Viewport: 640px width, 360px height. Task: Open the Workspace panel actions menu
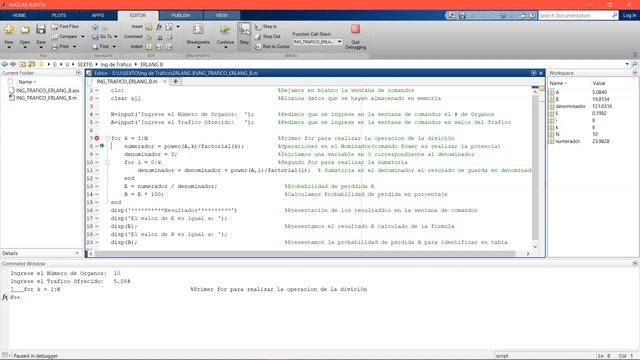[x=635, y=73]
